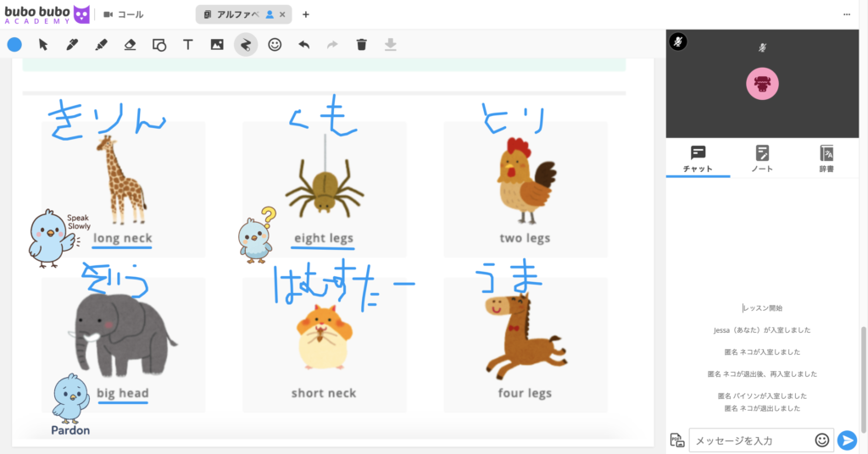Clear the whiteboard with the trash icon
Viewport: 868px width, 454px height.
click(x=361, y=45)
